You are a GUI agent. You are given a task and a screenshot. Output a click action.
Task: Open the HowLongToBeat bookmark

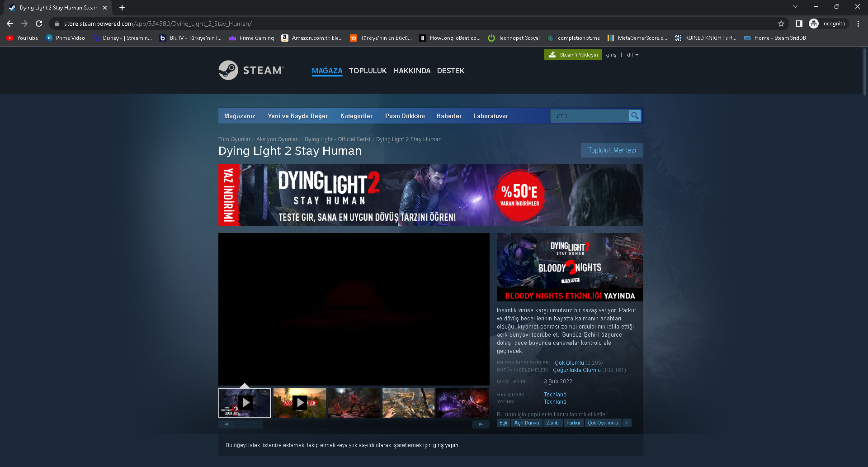pos(450,38)
